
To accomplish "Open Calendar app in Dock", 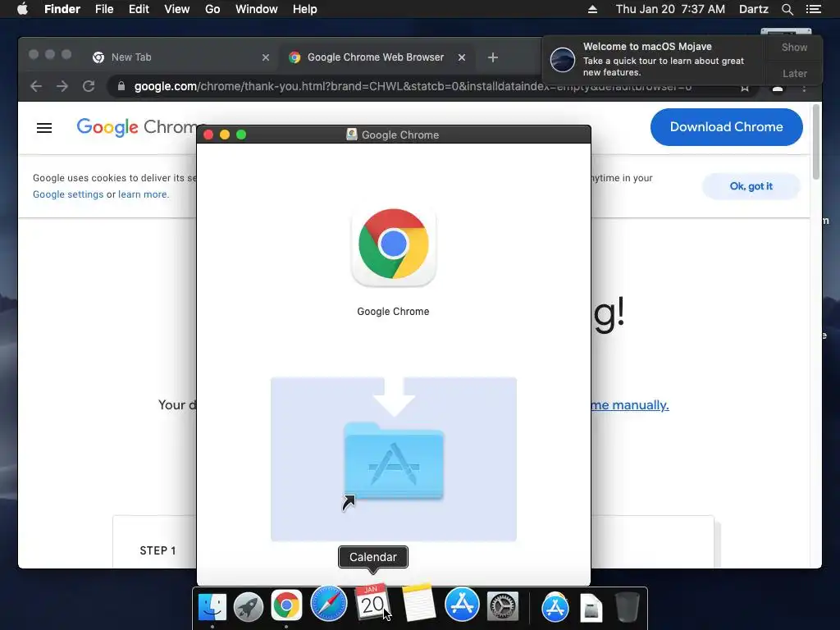I will 372,603.
